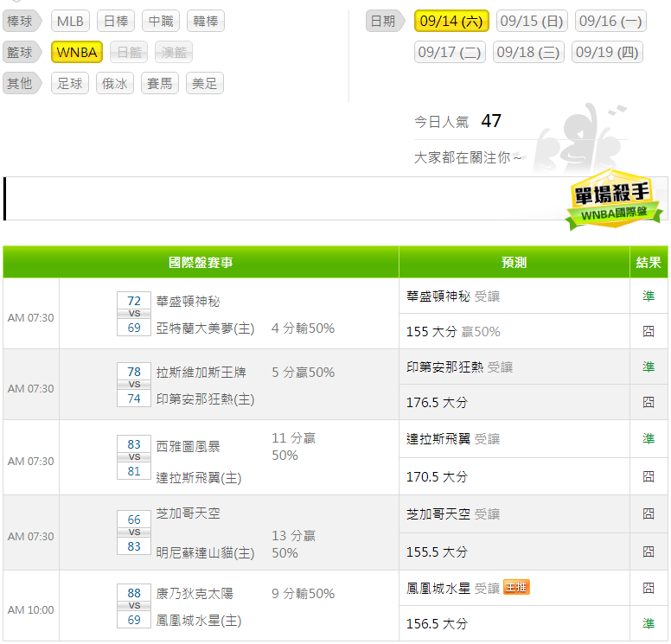Choose the 韓棒 league button
Viewport: 671px width, 644px height.
click(205, 22)
